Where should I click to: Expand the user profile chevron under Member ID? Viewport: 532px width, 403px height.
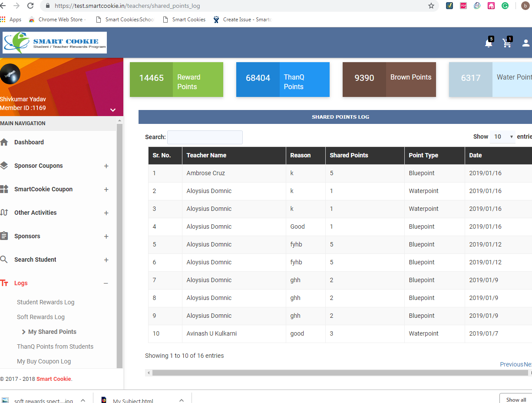tap(113, 110)
